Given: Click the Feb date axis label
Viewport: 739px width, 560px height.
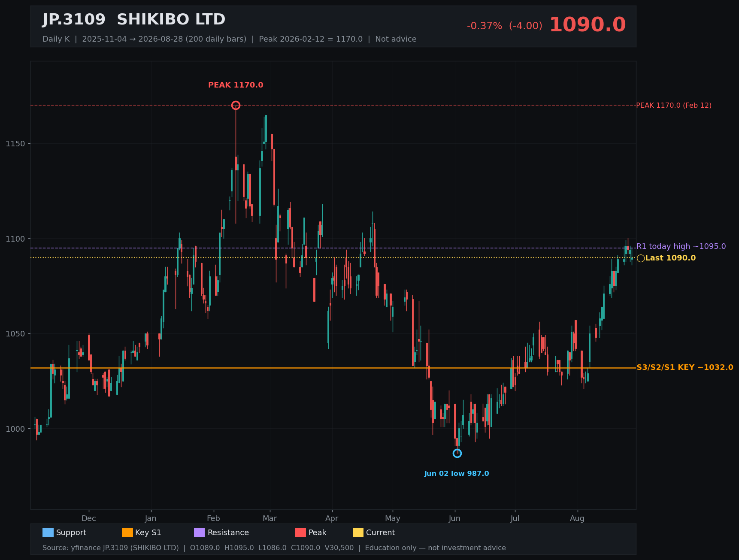Looking at the screenshot, I should point(213,518).
